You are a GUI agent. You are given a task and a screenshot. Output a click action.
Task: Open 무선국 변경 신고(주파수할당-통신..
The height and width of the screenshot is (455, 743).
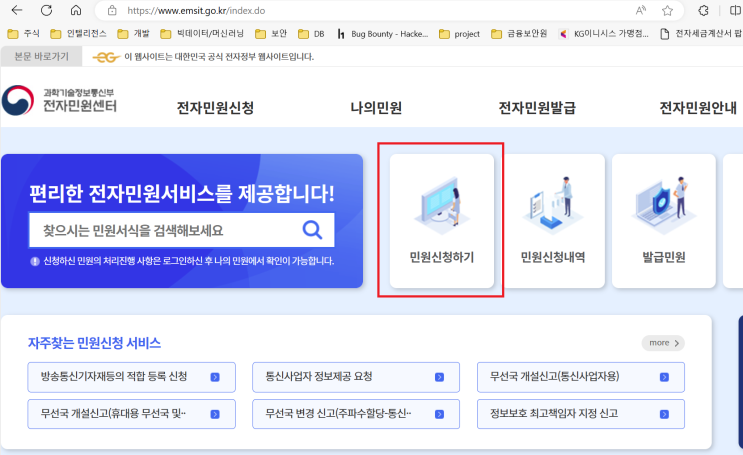click(x=356, y=414)
